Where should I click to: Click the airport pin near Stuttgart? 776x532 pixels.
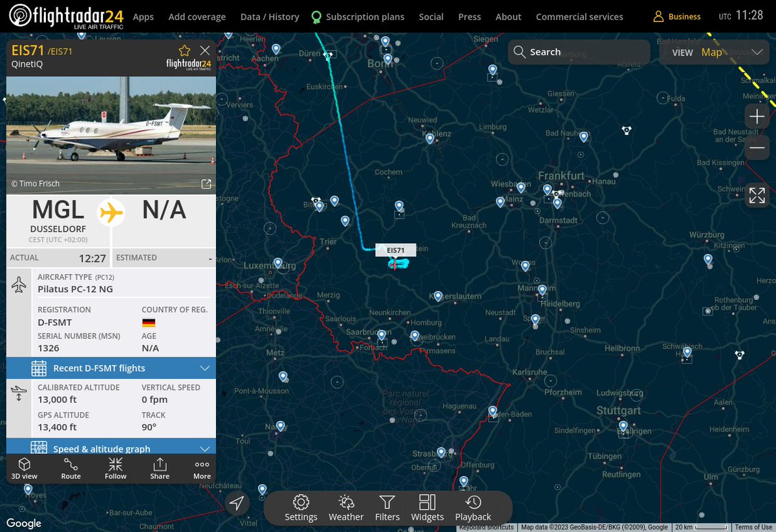tap(623, 426)
